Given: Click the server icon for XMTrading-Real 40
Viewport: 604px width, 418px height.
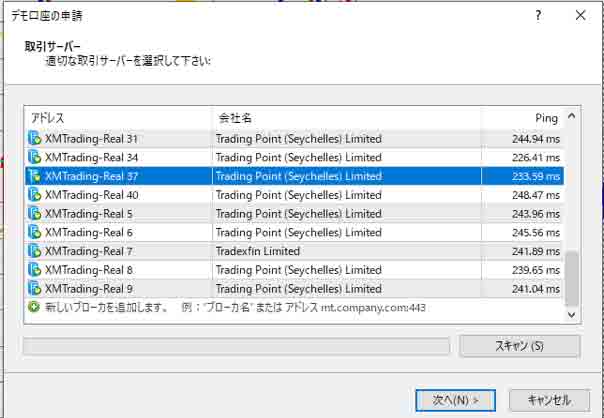Looking at the screenshot, I should pyautogui.click(x=34, y=195).
